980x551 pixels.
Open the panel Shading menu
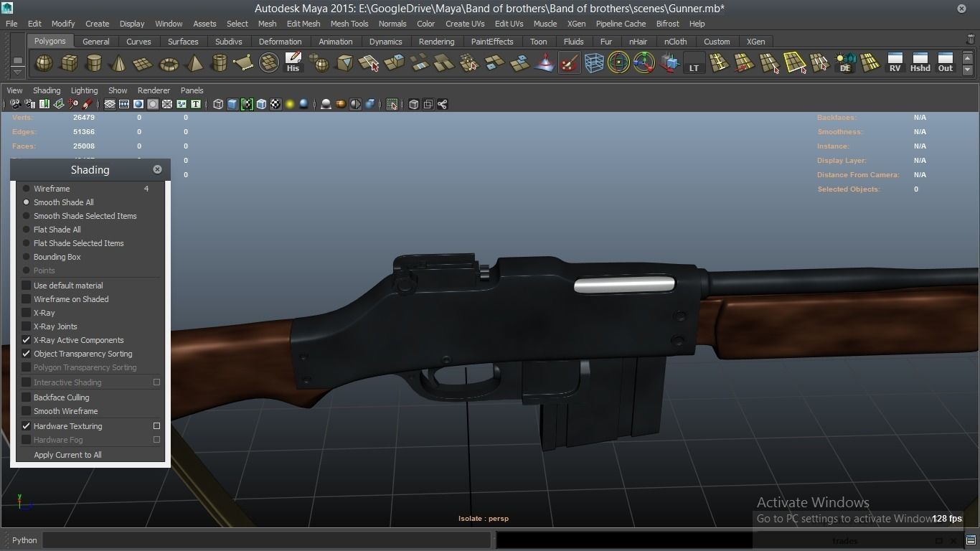pyautogui.click(x=47, y=90)
